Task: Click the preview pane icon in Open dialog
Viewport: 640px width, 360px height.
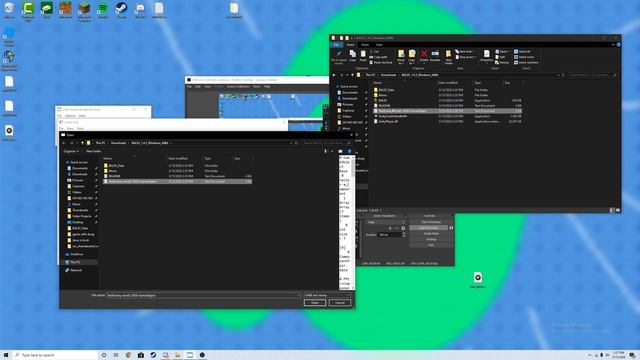Action: pos(340,151)
